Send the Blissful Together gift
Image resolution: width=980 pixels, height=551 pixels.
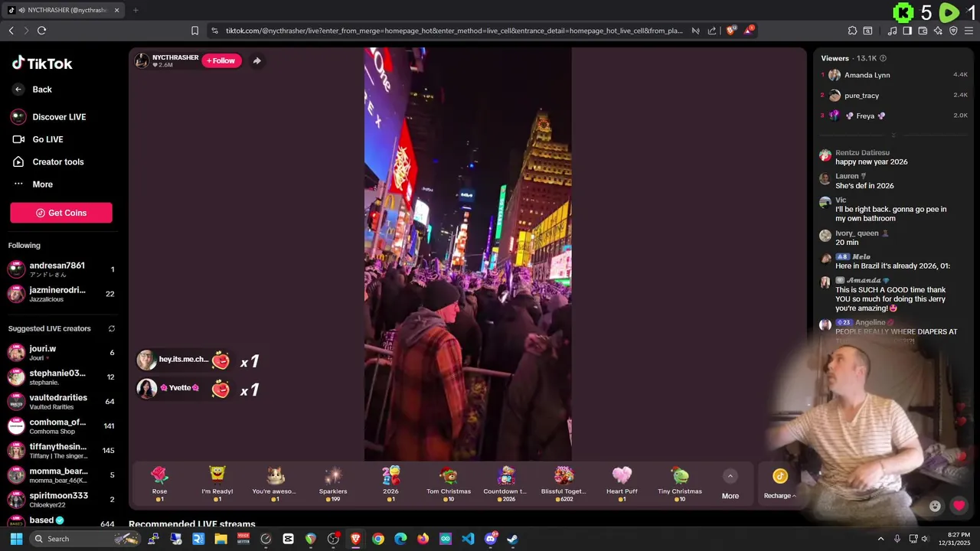point(563,484)
